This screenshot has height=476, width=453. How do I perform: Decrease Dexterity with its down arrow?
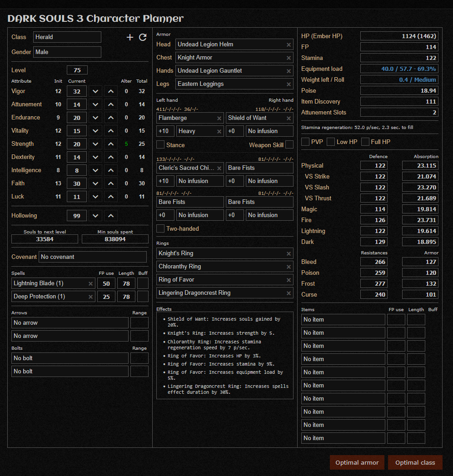[x=95, y=157]
